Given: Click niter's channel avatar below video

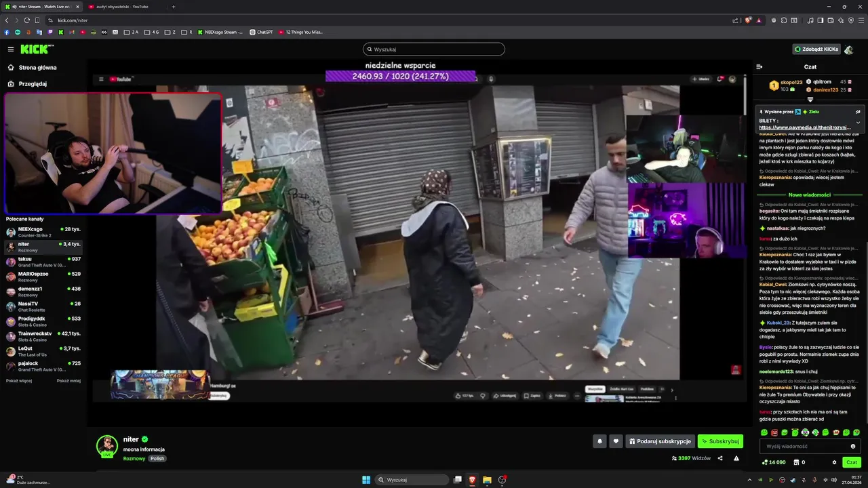Looking at the screenshot, I should pos(106,445).
